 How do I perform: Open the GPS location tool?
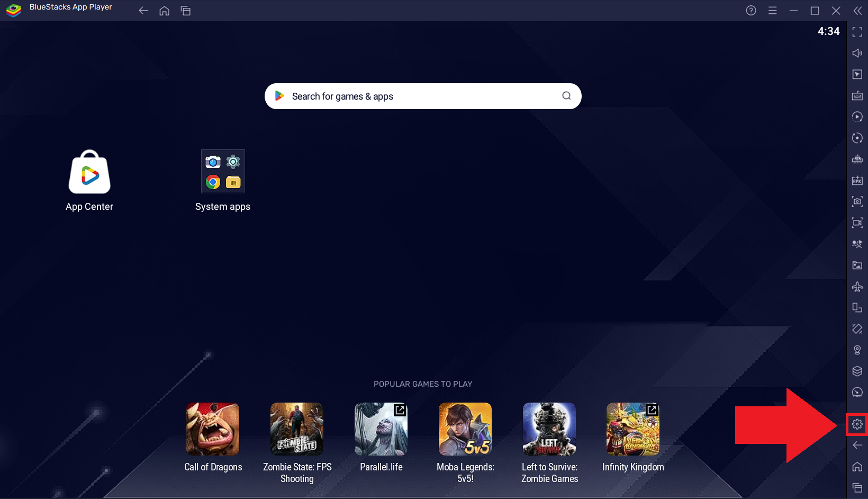(857, 350)
